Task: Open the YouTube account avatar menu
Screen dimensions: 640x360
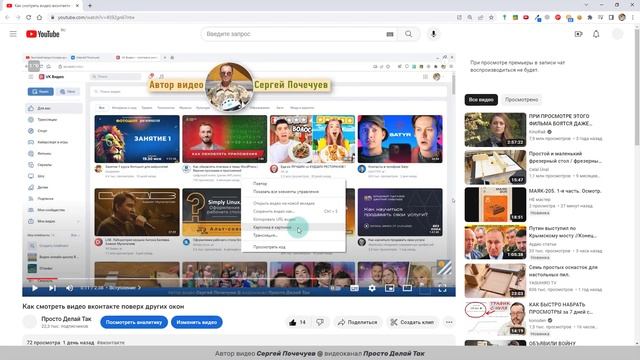Action: point(618,34)
